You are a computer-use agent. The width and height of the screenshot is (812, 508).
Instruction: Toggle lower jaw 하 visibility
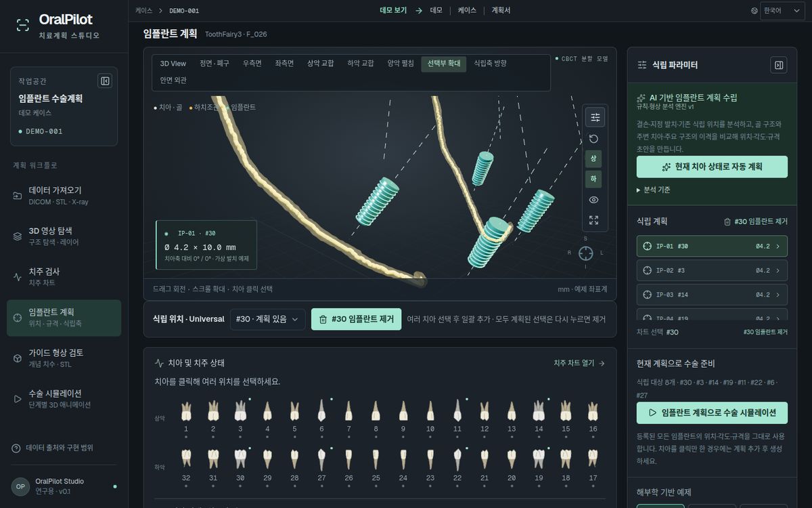pyautogui.click(x=593, y=179)
